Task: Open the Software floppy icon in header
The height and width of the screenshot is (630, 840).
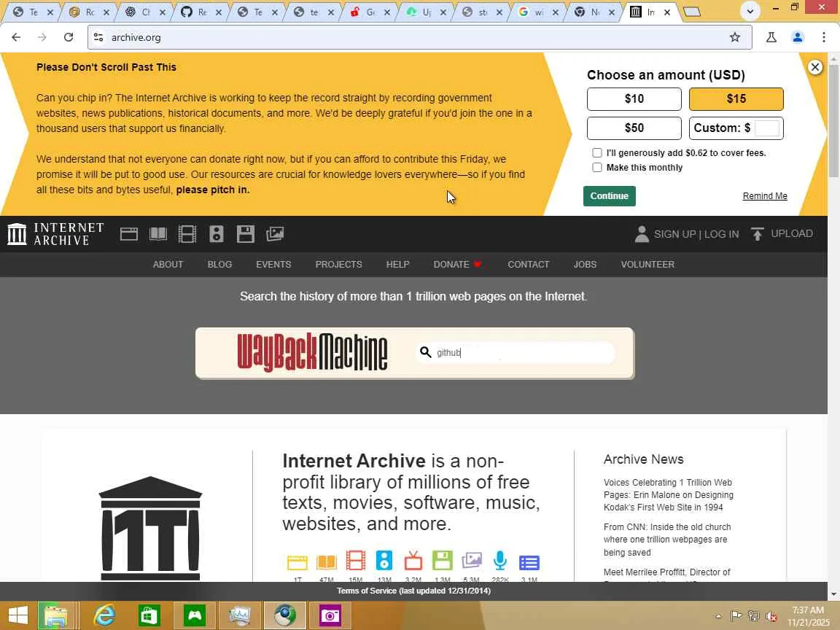Action: (245, 234)
